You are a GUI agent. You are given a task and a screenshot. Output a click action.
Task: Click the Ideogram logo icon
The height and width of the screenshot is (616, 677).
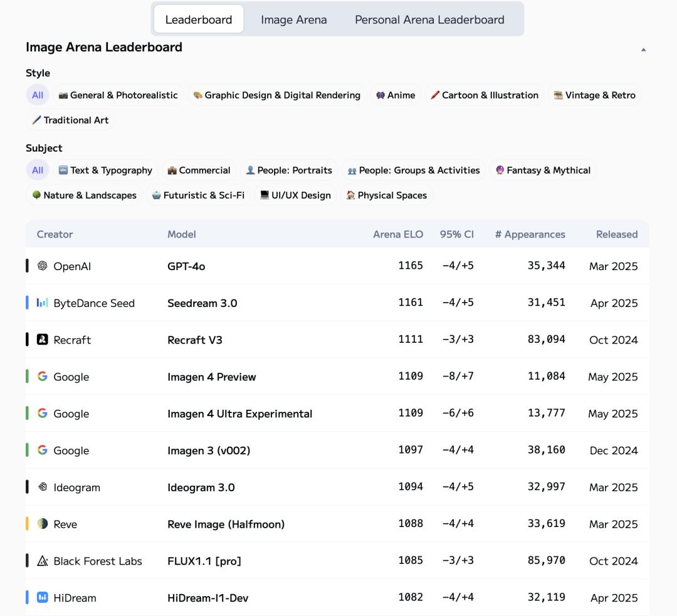[42, 487]
